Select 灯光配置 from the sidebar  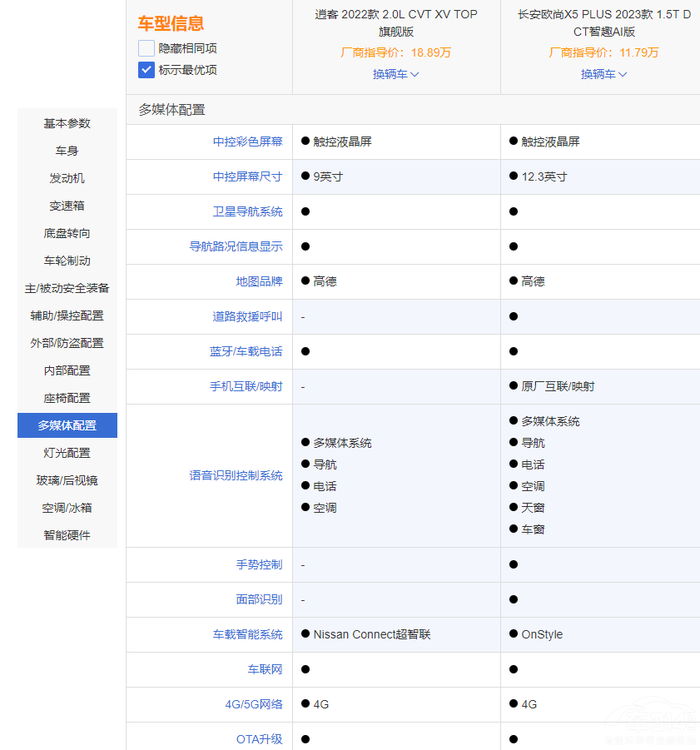67,453
